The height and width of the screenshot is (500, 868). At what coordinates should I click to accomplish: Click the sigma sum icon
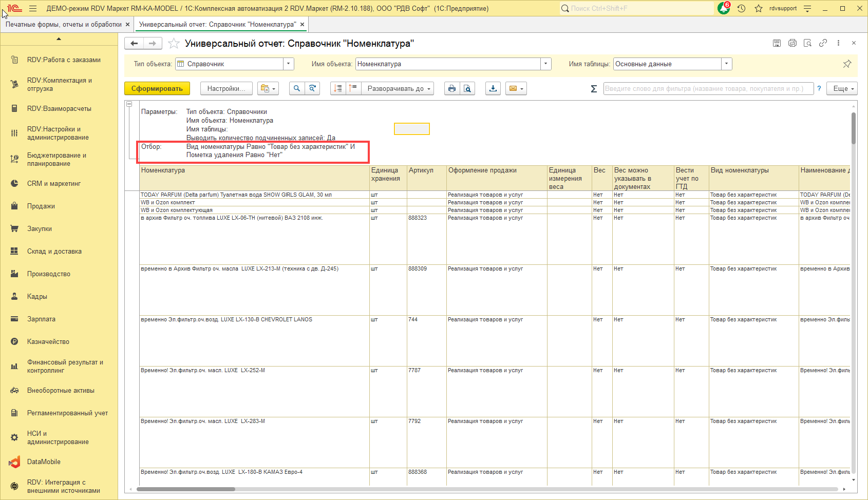[594, 89]
